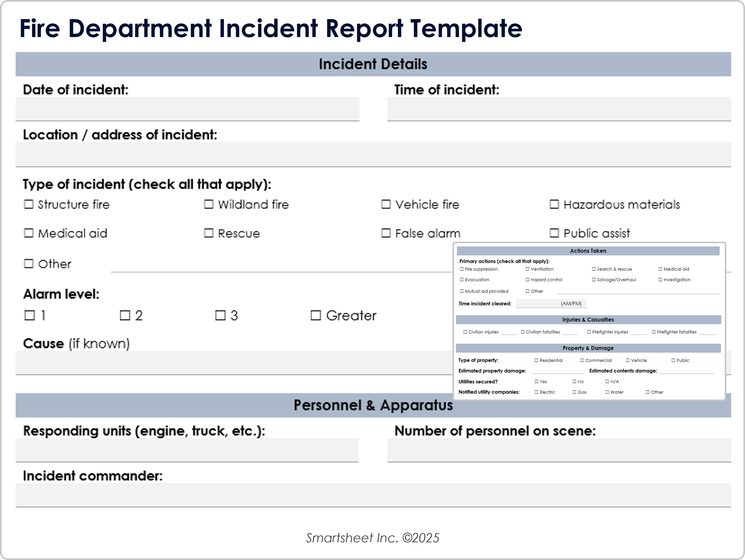
Task: Select alarm level 2 checkbox
Action: coord(125,315)
